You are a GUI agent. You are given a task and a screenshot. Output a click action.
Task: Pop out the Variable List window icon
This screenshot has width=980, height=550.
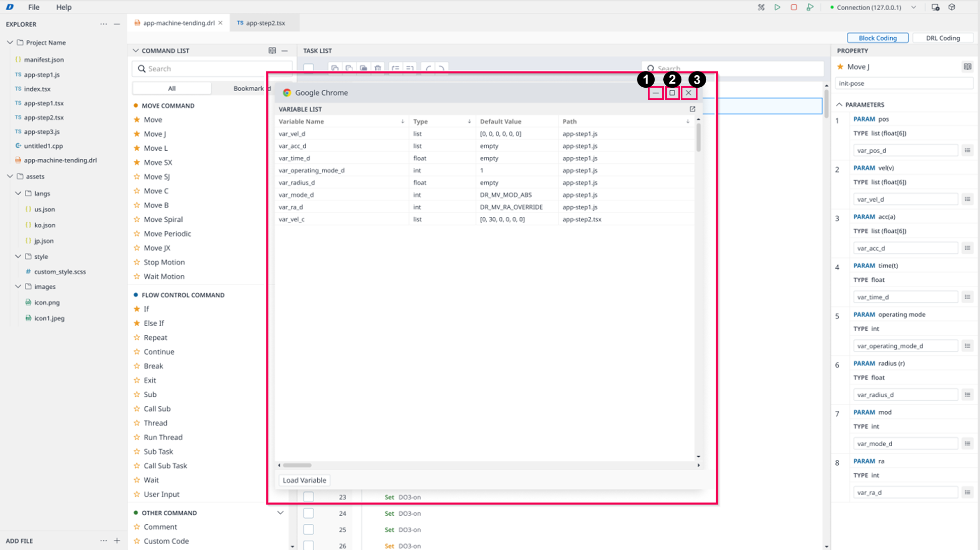pos(693,109)
